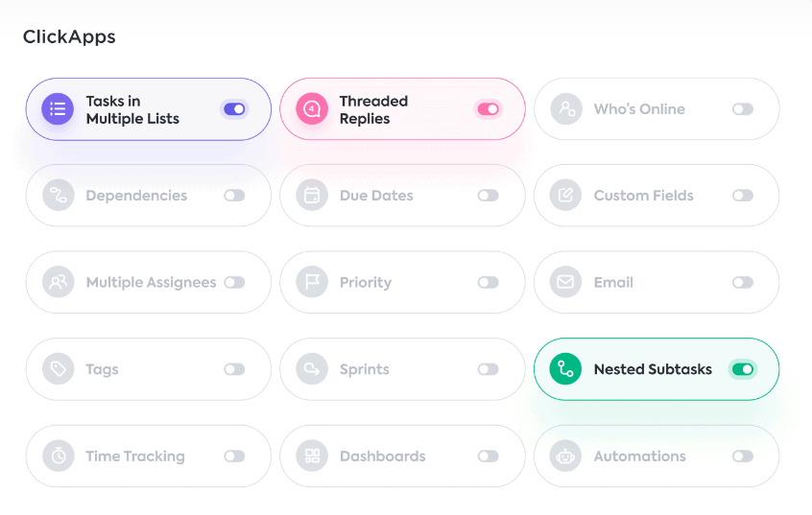Viewport: 812px width, 515px height.
Task: Click the Email envelope icon
Action: pyautogui.click(x=565, y=283)
